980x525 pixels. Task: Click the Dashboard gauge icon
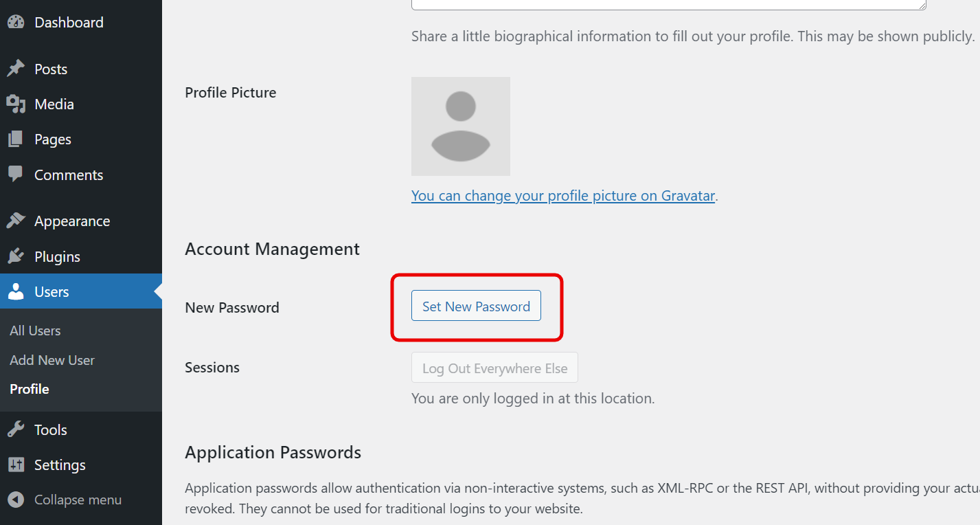point(16,22)
